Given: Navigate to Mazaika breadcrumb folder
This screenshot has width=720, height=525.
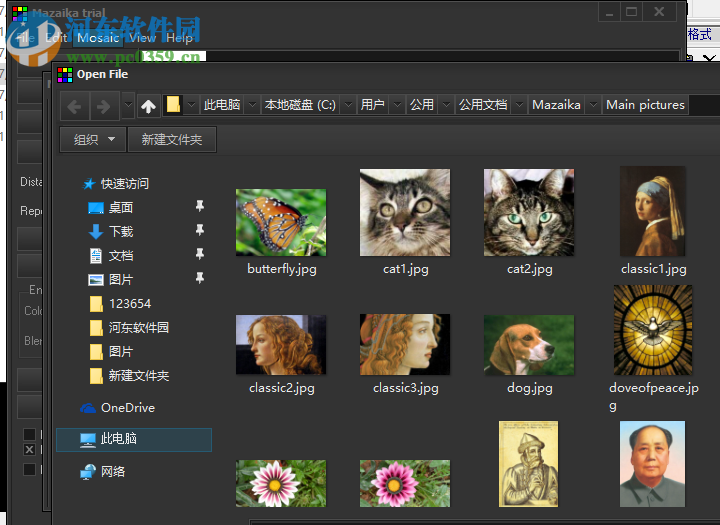Looking at the screenshot, I should 556,105.
